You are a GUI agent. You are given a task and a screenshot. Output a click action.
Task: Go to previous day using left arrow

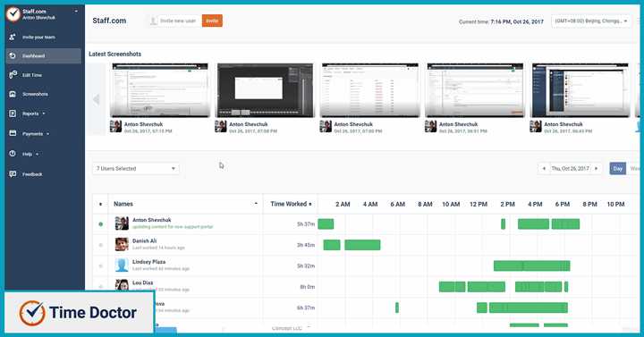(x=544, y=169)
